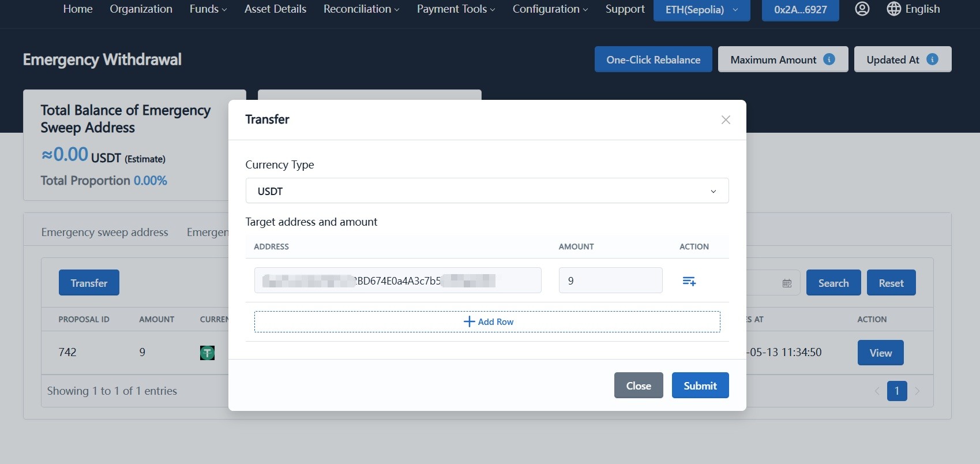Open the Funds menu dropdown
980x464 pixels.
pyautogui.click(x=208, y=9)
